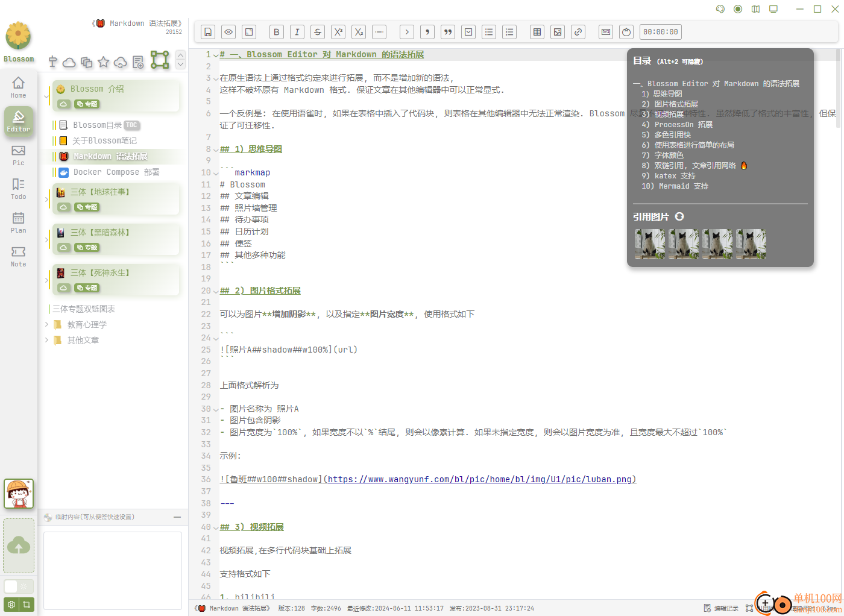Insert a hyperlink from the toolbar
This screenshot has width=844, height=616.
(x=578, y=32)
